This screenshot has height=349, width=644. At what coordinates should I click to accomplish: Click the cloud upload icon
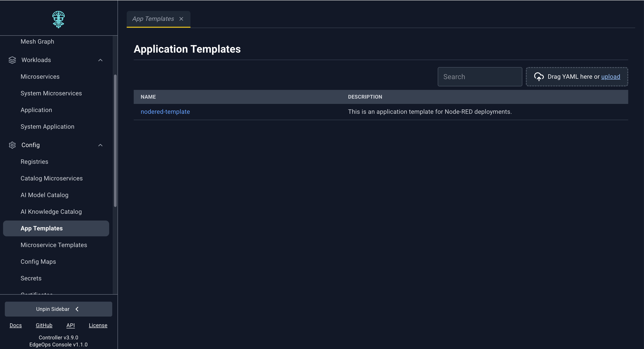pos(539,77)
